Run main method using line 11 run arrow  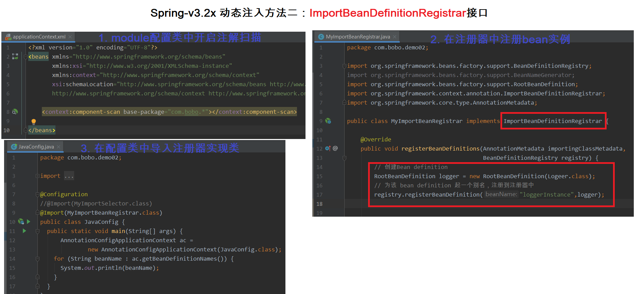tap(24, 231)
